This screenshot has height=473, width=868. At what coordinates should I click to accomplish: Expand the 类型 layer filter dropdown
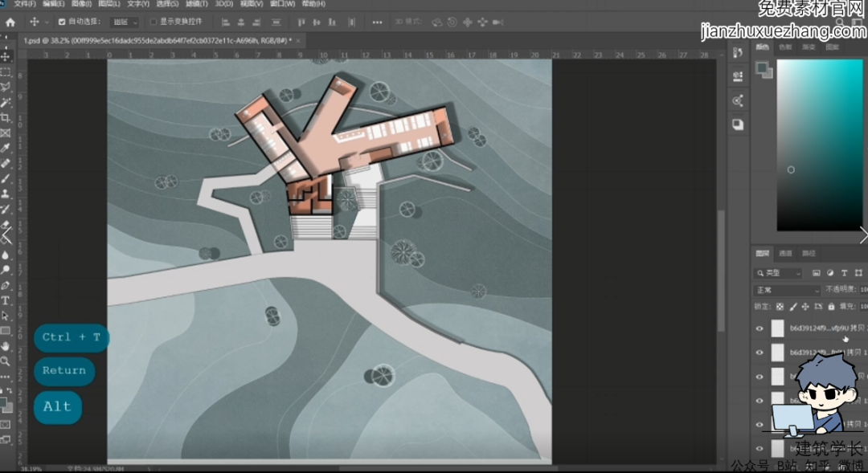coord(780,273)
